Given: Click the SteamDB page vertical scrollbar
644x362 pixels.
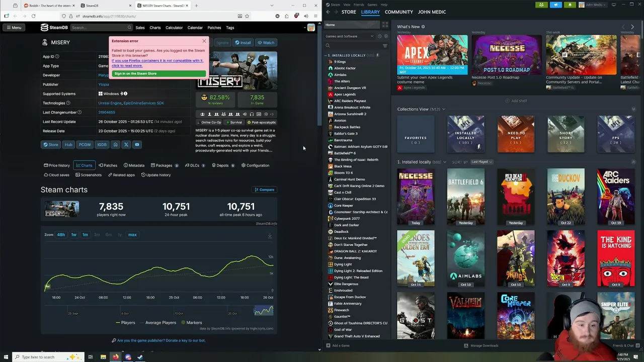Looking at the screenshot, I should coord(319,75).
